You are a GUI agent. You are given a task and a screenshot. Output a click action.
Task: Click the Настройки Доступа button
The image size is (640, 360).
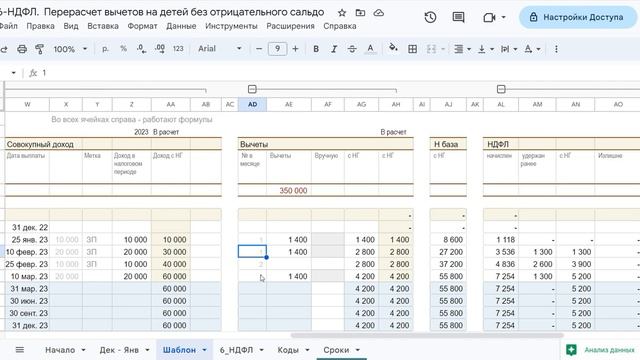578,17
